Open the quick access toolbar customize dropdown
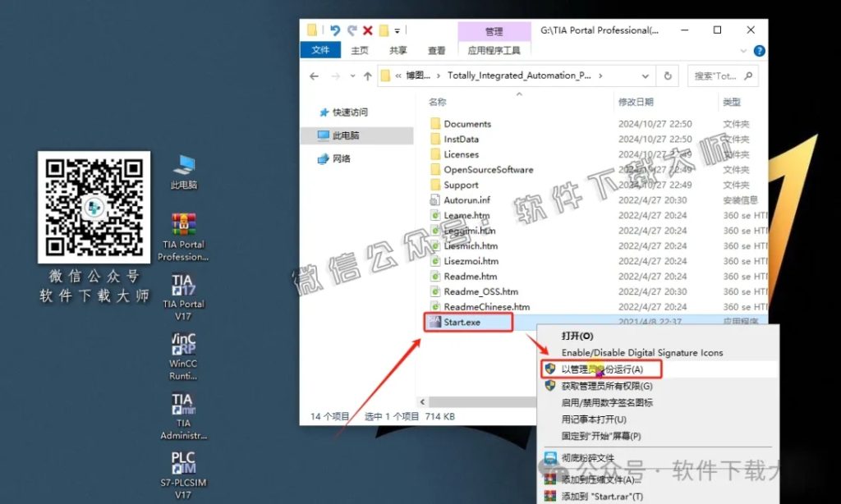841x504 pixels. [398, 30]
